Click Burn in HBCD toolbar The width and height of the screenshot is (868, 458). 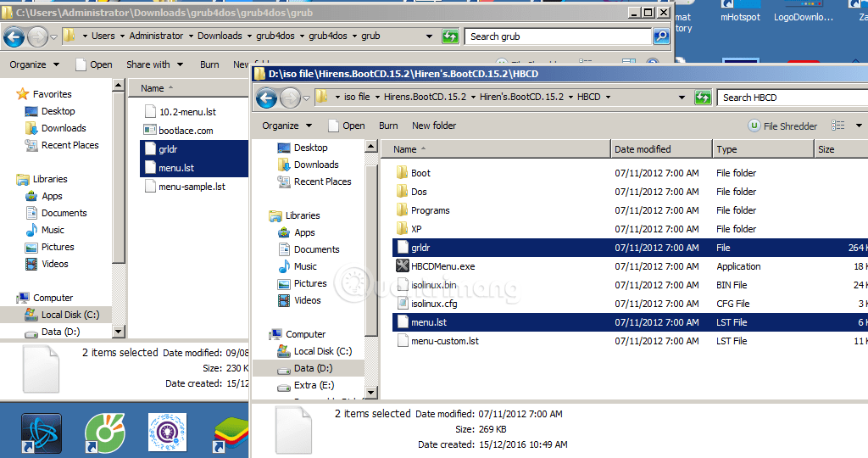coord(388,126)
